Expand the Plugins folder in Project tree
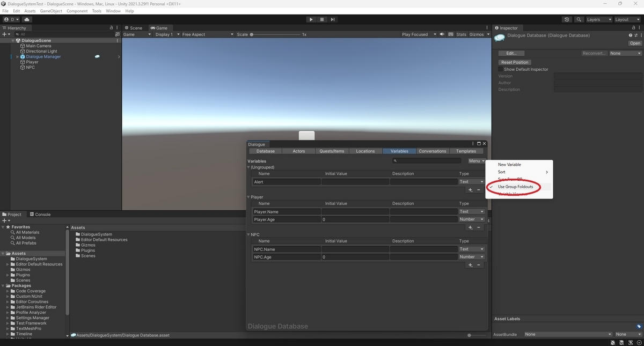The image size is (644, 346). (8, 275)
